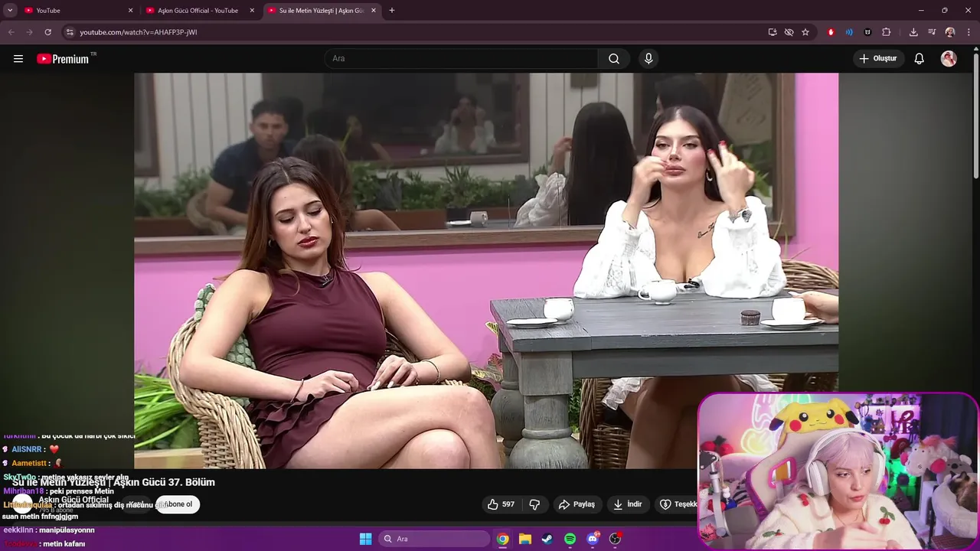Show Chrome downloads
Image resolution: width=980 pixels, height=551 pixels.
(913, 32)
